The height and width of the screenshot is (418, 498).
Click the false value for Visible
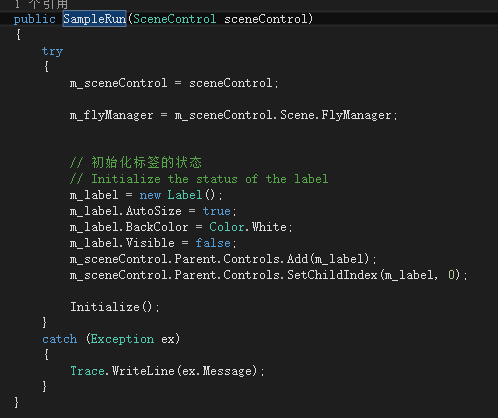coord(213,243)
